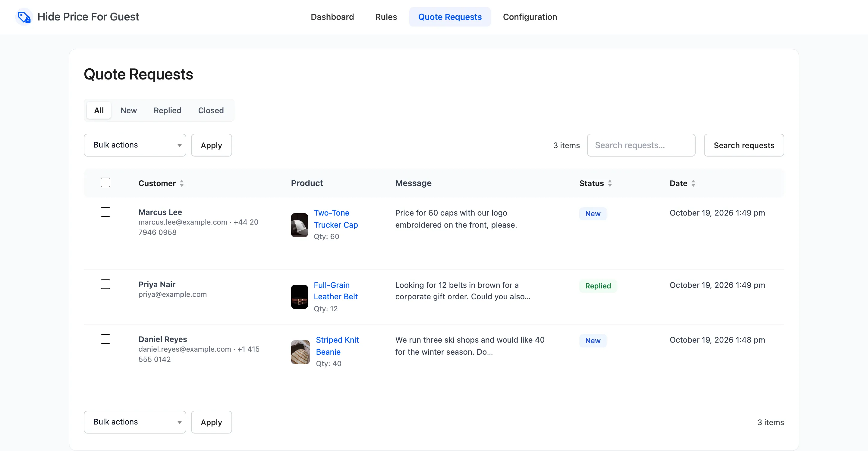Open the Striped Knit Beanie link

click(x=337, y=346)
